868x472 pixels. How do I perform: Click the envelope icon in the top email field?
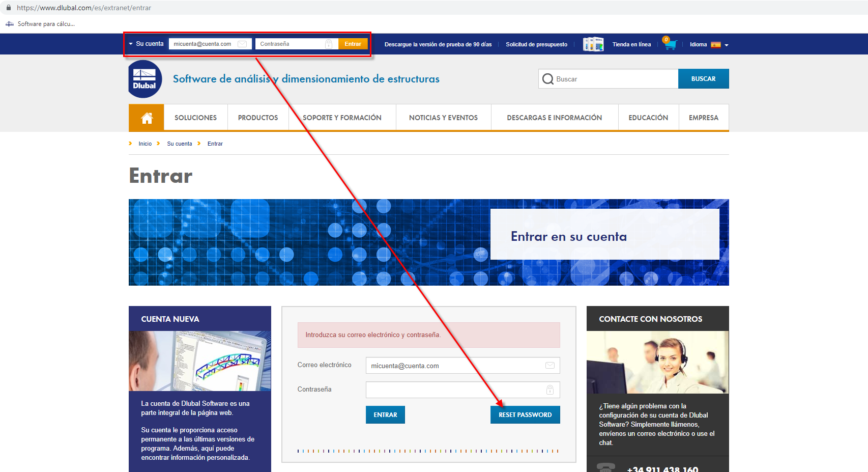tap(242, 44)
